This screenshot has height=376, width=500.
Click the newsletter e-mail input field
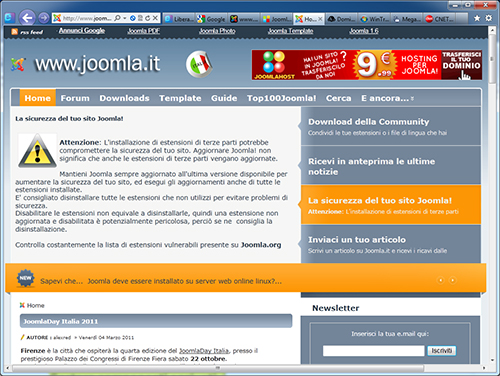click(x=373, y=351)
